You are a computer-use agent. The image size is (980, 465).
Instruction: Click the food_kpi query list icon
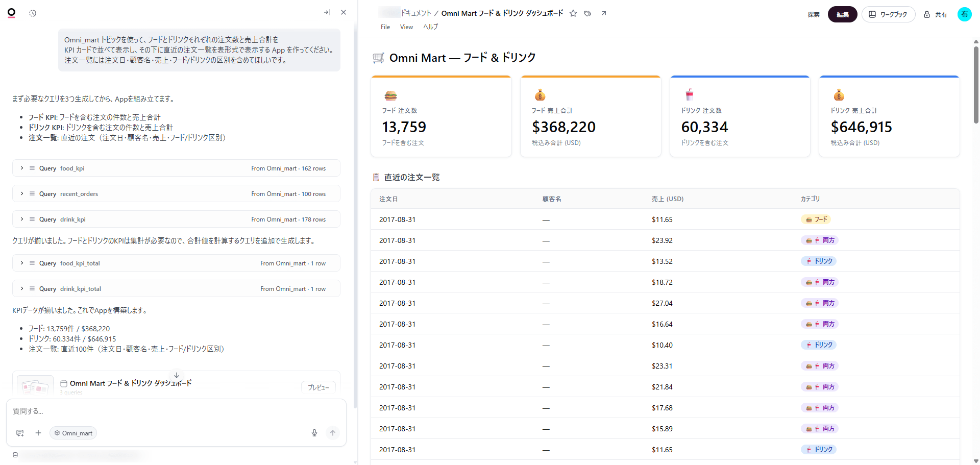pos(32,168)
